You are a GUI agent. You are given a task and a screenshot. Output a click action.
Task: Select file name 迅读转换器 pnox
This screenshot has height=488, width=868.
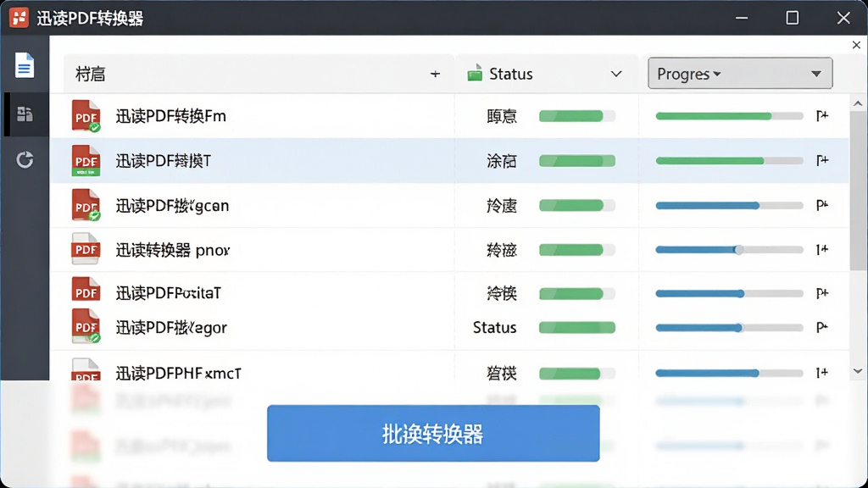173,250
